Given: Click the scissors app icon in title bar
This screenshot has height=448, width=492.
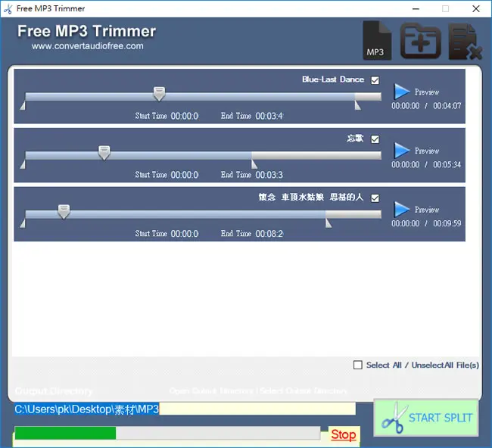Looking at the screenshot, I should click(8, 9).
